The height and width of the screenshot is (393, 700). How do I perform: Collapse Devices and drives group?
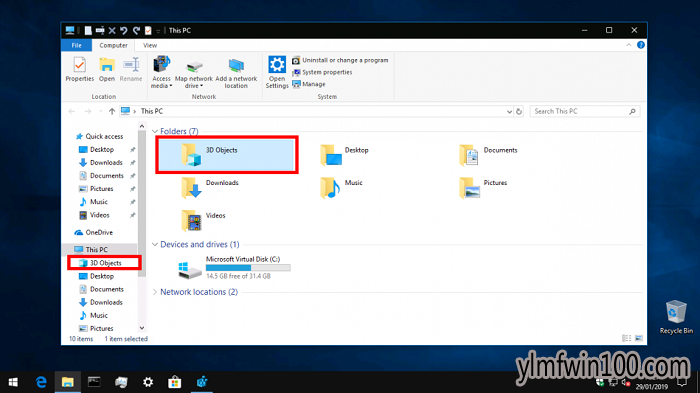[155, 244]
